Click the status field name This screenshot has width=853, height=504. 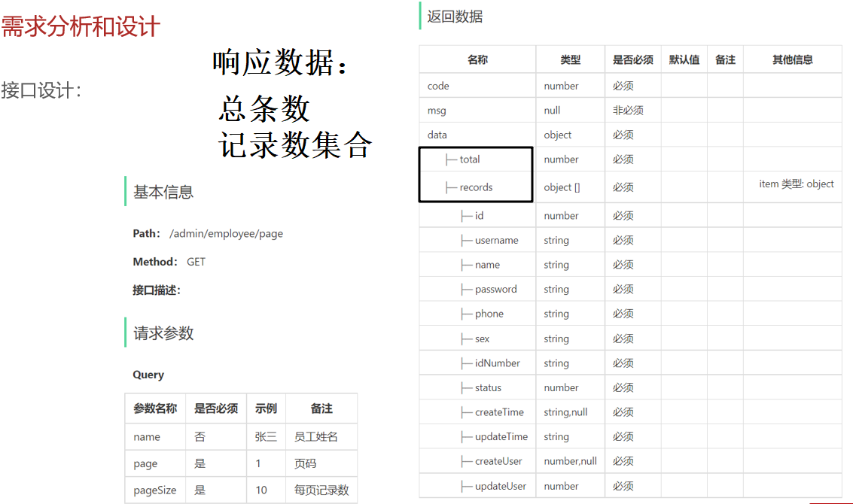[x=488, y=387]
